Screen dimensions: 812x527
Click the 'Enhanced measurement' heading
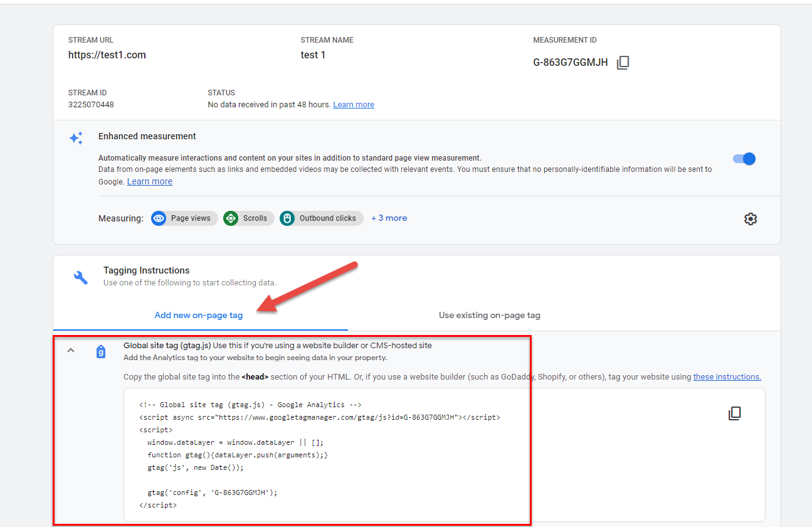click(147, 136)
